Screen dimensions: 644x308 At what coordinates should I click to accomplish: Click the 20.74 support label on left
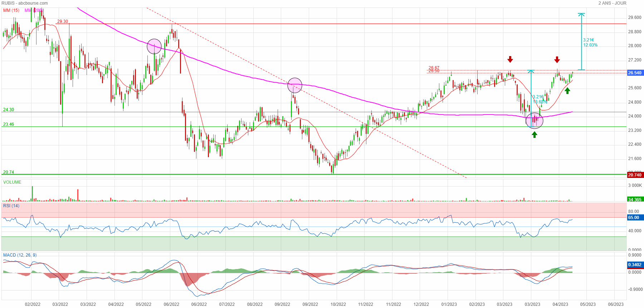point(9,172)
